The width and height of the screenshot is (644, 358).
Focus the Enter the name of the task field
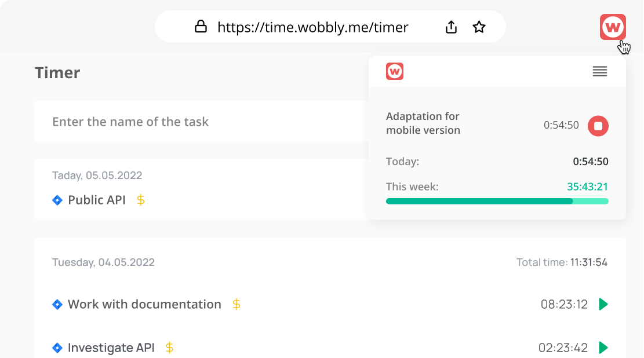pos(197,122)
